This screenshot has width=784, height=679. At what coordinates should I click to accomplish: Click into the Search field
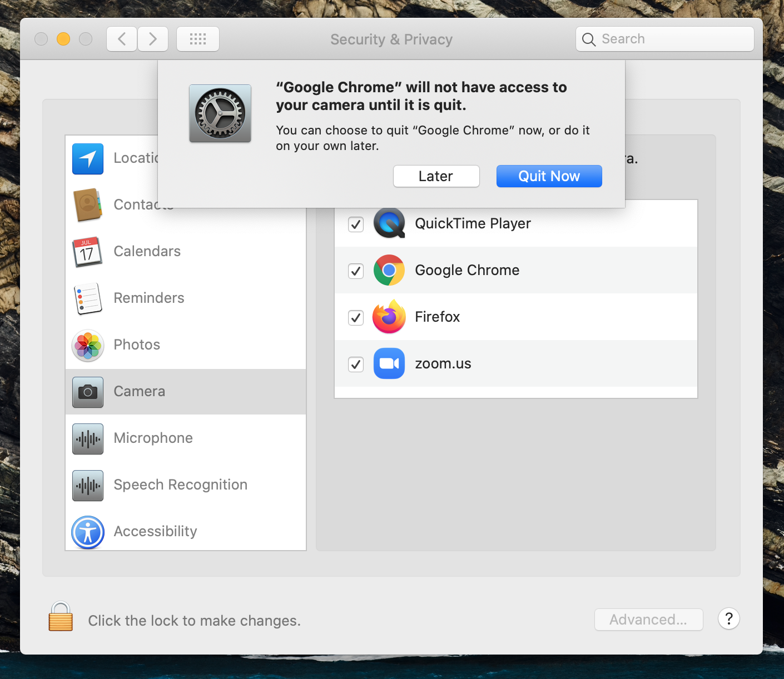(x=665, y=39)
